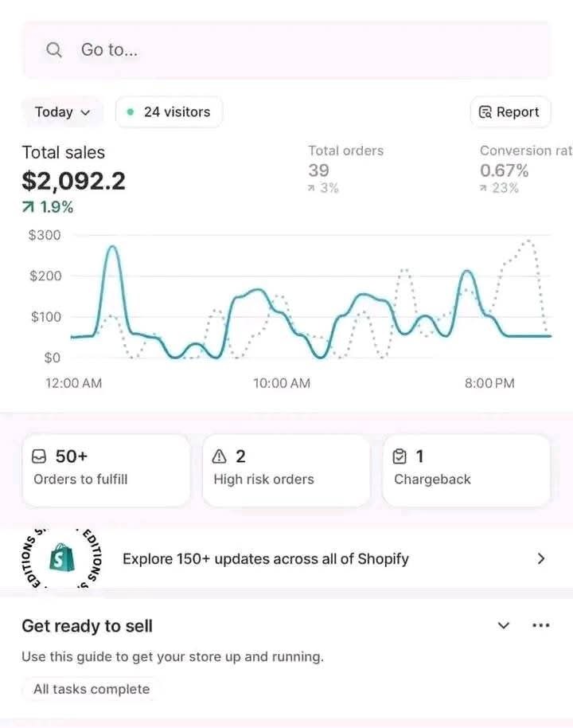Open Editions updates via the right chevron
Viewport: 573px width, 728px height.
[540, 558]
